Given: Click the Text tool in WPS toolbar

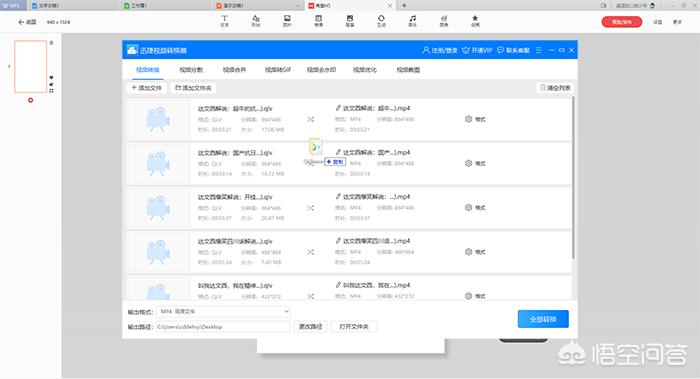Looking at the screenshot, I should (x=224, y=21).
